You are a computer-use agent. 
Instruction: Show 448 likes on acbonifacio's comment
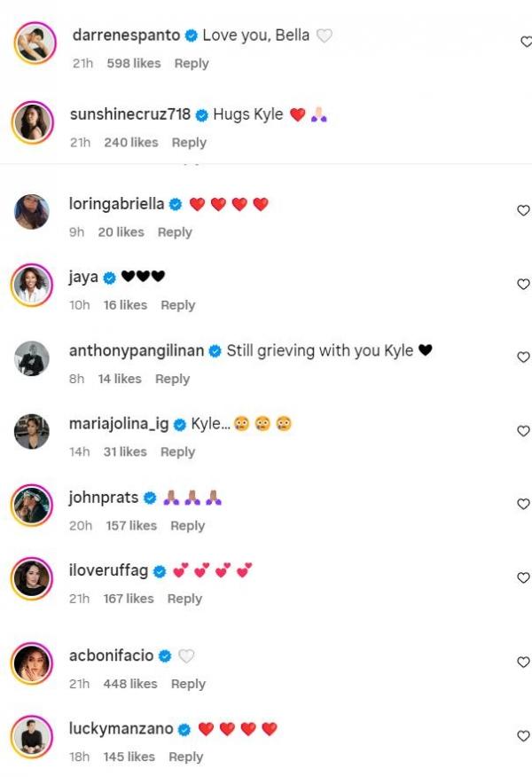coord(130,684)
